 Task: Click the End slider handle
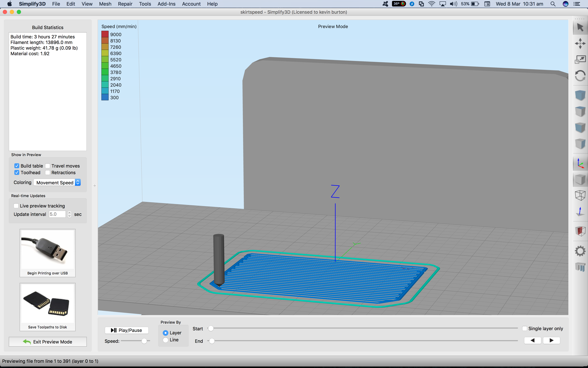pos(212,341)
